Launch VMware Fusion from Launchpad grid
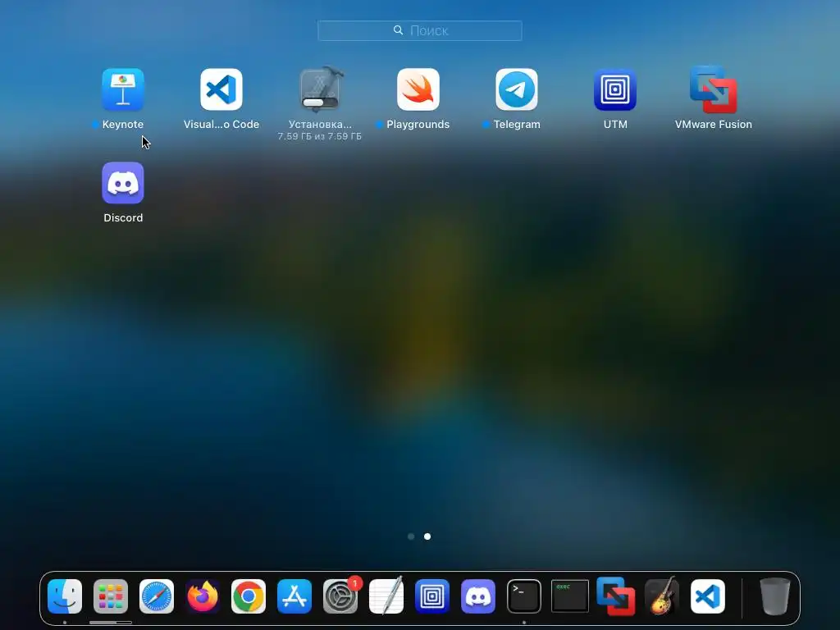This screenshot has width=840, height=630. pos(714,89)
